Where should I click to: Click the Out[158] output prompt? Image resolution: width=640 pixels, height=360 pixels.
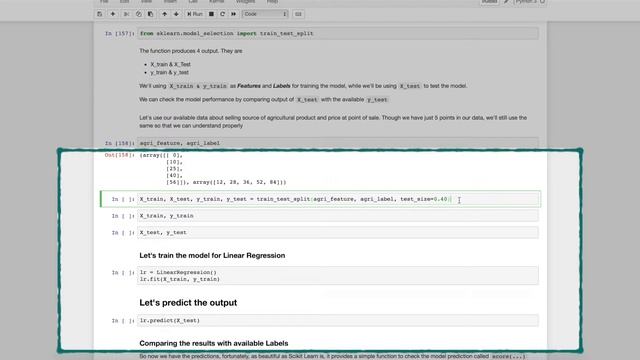tap(119, 155)
